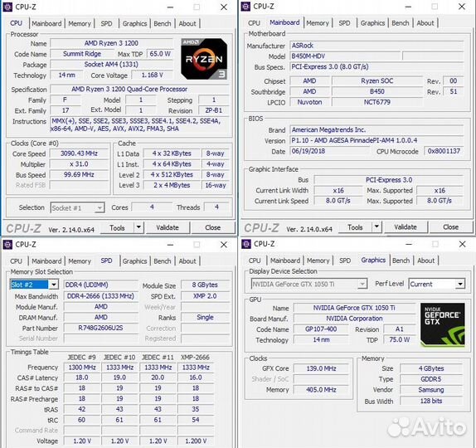
Task: Open the Bench tab in the CPU window
Action: click(x=162, y=24)
